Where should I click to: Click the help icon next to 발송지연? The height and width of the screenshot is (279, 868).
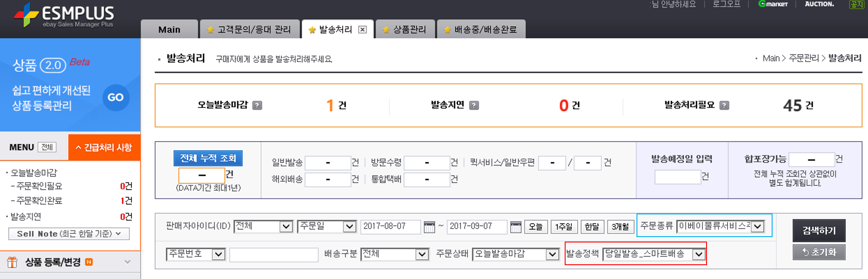[474, 106]
